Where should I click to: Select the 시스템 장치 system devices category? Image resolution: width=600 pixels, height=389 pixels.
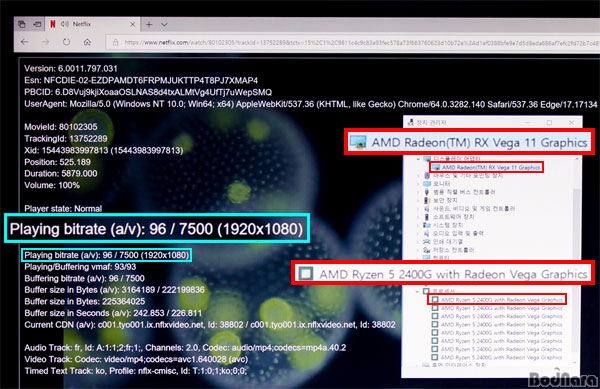[448, 225]
